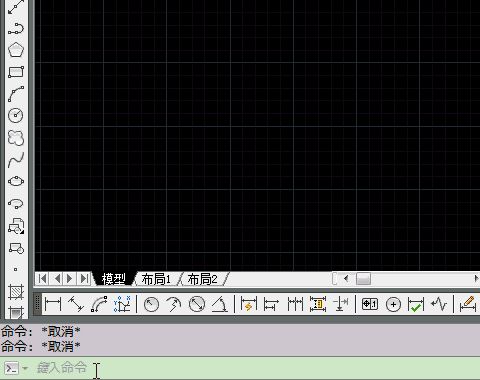Select the Point draw tool
Image resolution: width=480 pixels, height=380 pixels.
click(16, 269)
